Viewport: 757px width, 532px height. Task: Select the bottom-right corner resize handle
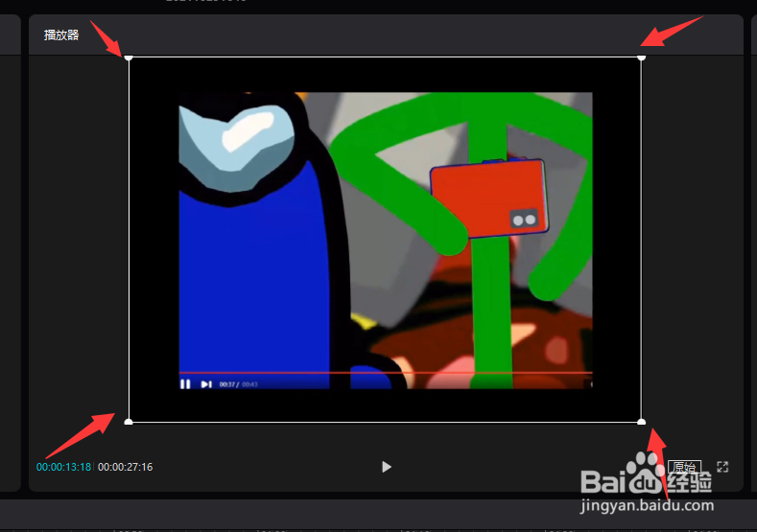click(641, 422)
